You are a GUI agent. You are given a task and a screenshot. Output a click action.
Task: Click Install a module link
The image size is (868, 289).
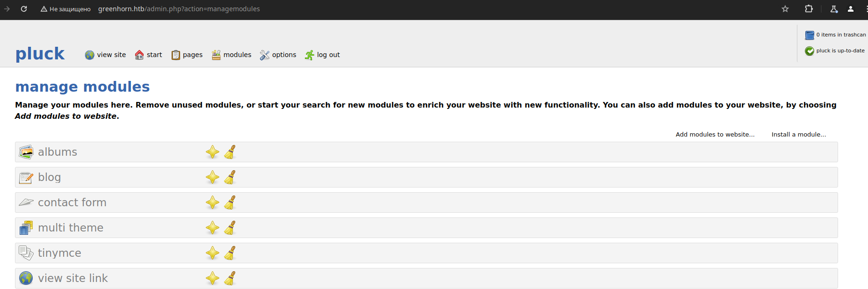coord(799,134)
